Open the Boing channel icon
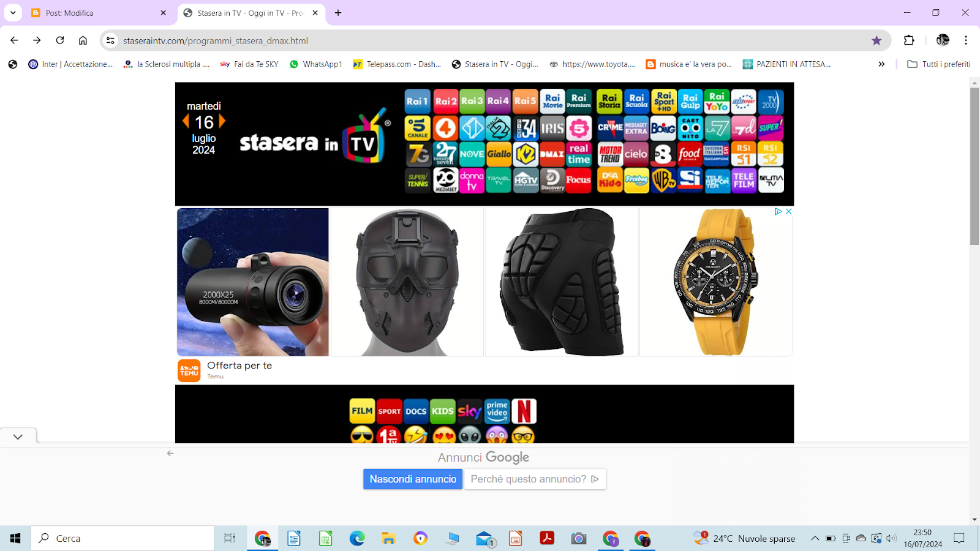The width and height of the screenshot is (980, 551). pos(663,128)
